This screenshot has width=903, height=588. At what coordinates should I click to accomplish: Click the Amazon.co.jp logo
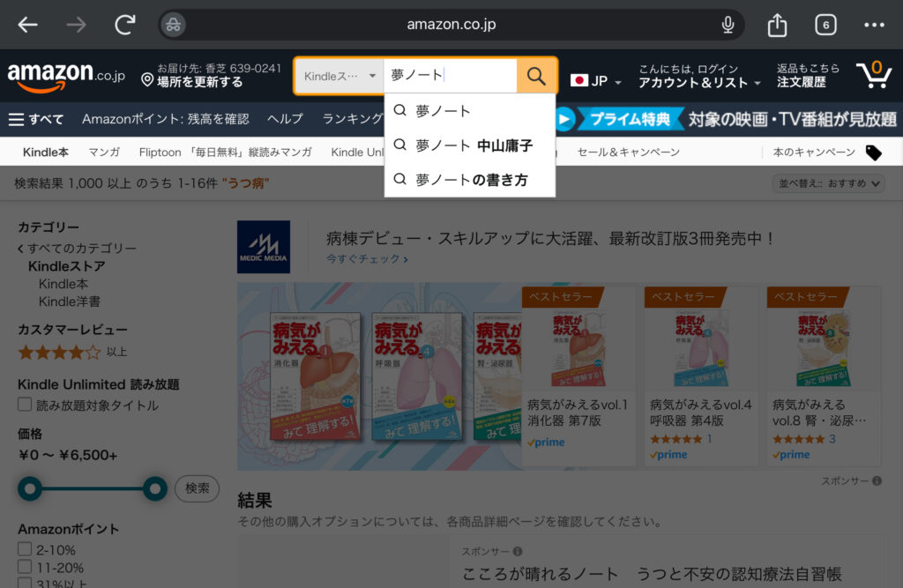65,77
